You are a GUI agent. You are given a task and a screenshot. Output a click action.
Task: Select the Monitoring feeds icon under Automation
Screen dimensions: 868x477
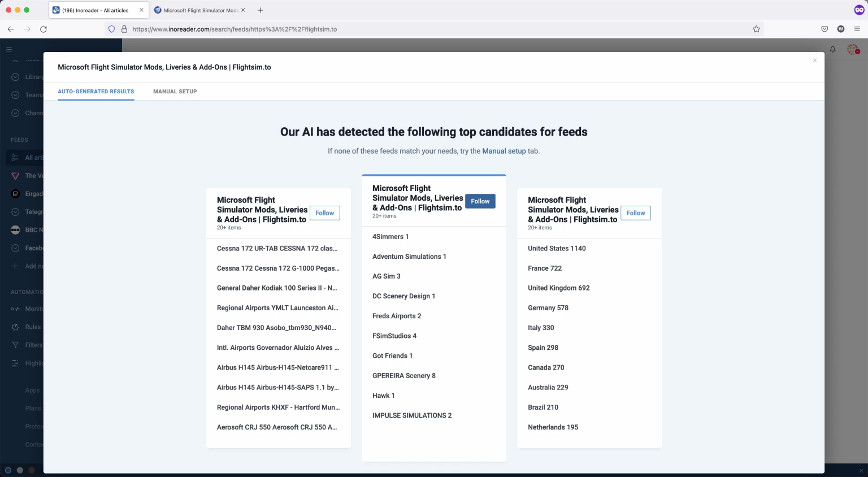tap(15, 309)
